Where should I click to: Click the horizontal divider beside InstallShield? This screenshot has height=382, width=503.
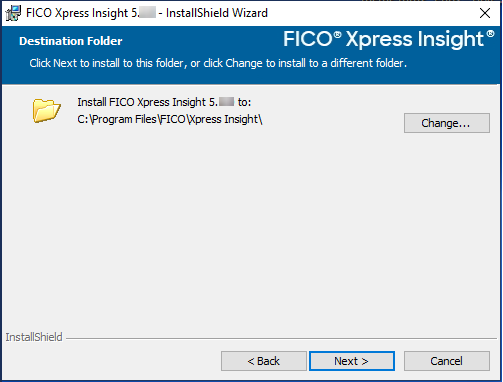[281, 339]
